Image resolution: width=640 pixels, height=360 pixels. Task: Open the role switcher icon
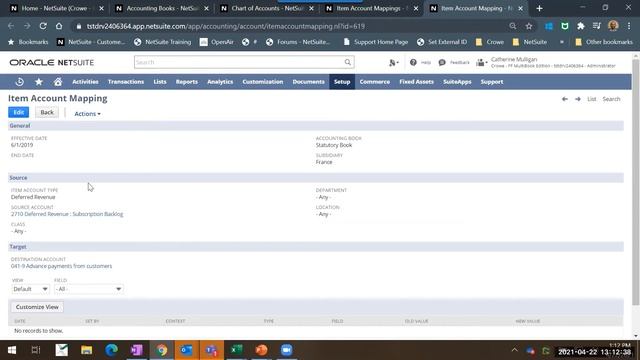pyautogui.click(x=482, y=62)
